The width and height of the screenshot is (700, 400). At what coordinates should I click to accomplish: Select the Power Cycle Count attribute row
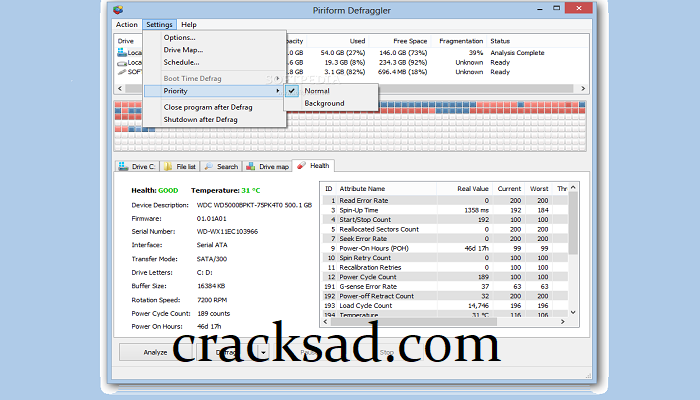445,277
